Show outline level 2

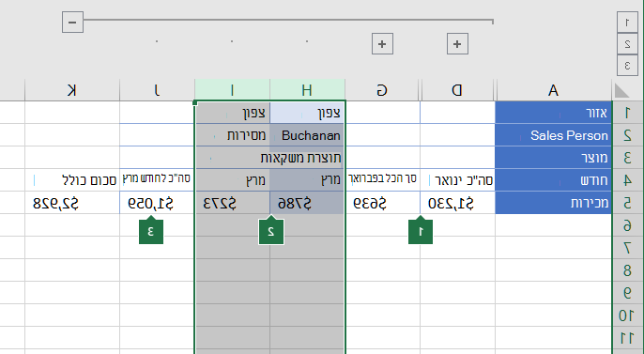pyautogui.click(x=627, y=44)
